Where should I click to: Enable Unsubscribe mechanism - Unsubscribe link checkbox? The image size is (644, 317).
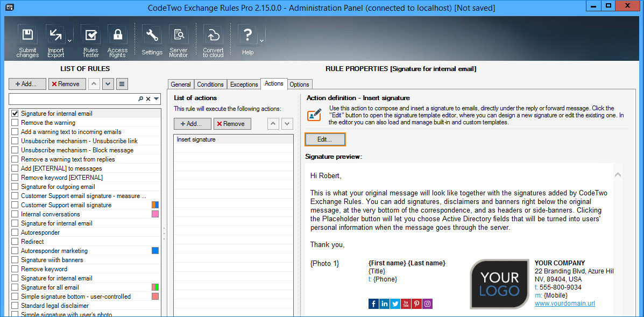pos(15,141)
